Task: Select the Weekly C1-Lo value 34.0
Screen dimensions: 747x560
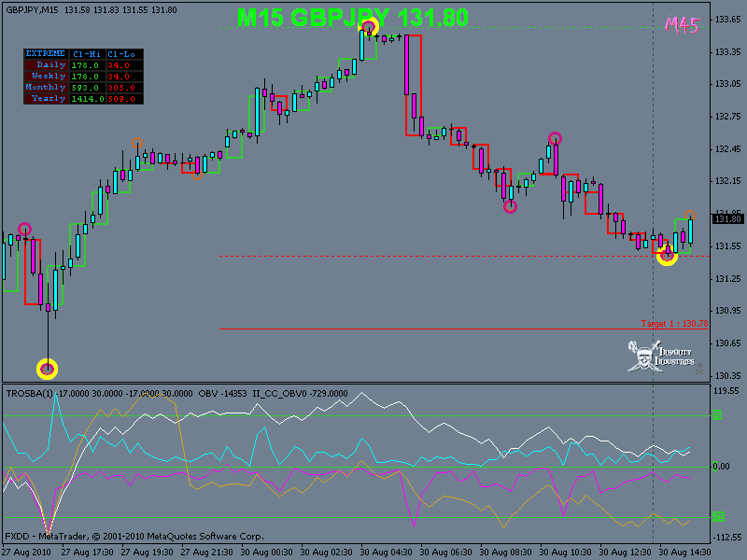Action: 119,77
